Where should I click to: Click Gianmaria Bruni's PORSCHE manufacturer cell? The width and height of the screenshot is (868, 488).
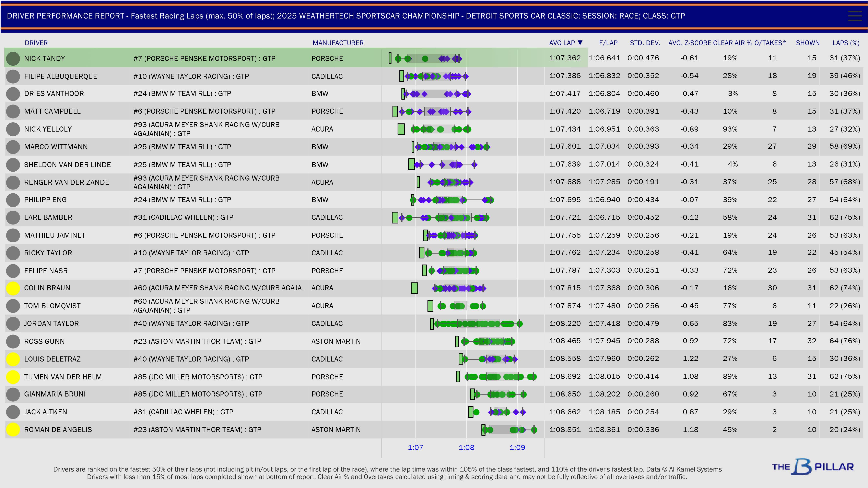pos(327,394)
